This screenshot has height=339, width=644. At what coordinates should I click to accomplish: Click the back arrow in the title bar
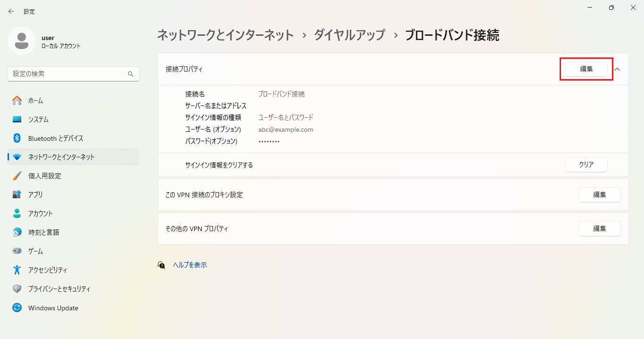[11, 11]
